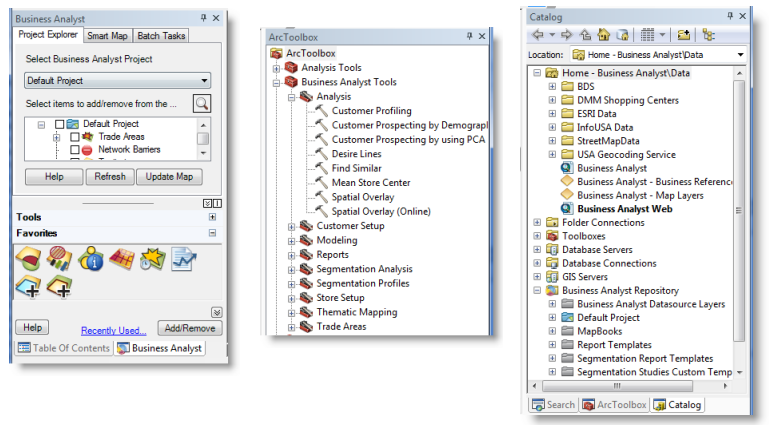Go forward in the Catalog toolbar
The height and width of the screenshot is (425, 772).
click(567, 35)
